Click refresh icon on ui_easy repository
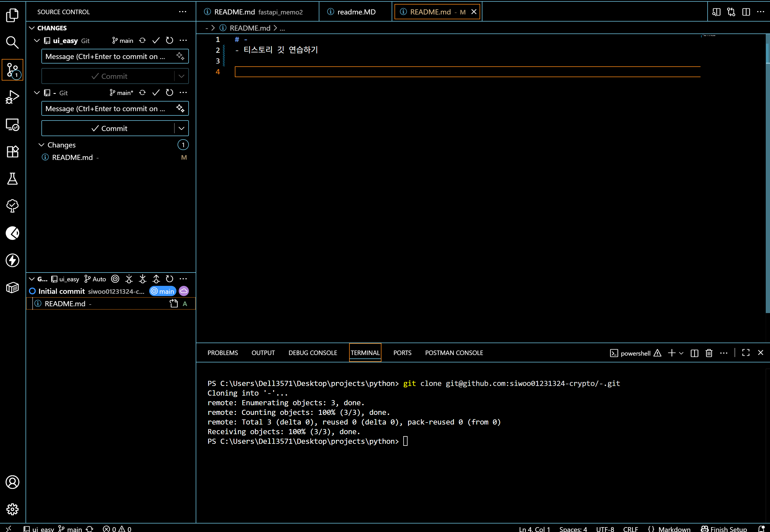This screenshot has width=770, height=532. tap(169, 40)
